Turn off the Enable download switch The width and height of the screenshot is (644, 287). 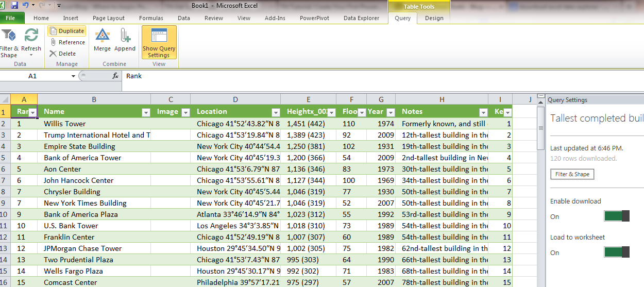pos(617,216)
